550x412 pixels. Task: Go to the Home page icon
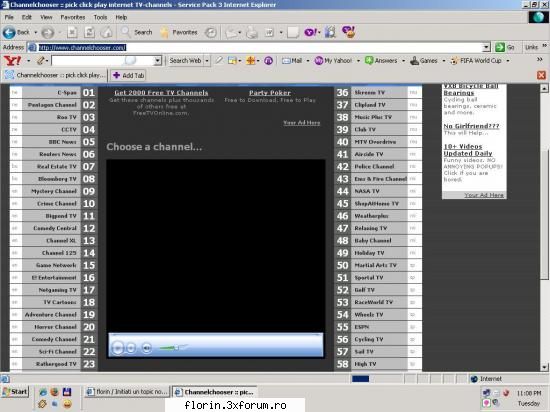pos(107,32)
